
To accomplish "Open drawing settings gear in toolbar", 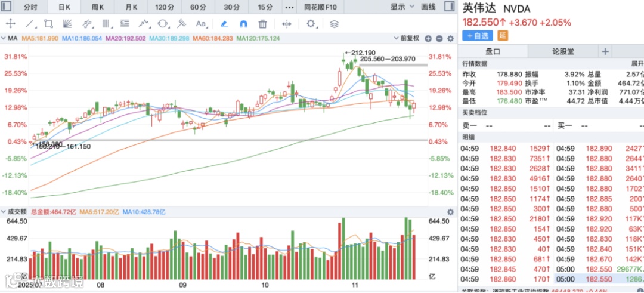I will [x=311, y=24].
